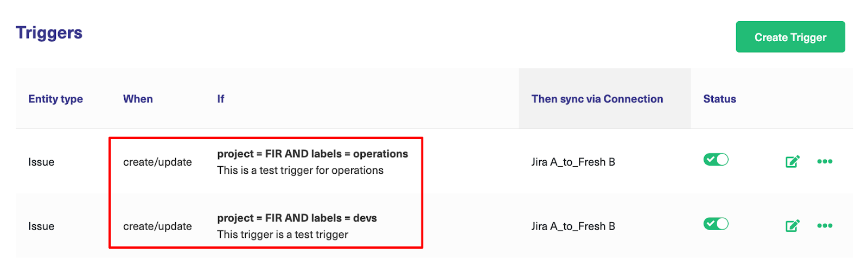Select the Then sync via Connection header
The height and width of the screenshot is (278, 868).
pos(597,99)
